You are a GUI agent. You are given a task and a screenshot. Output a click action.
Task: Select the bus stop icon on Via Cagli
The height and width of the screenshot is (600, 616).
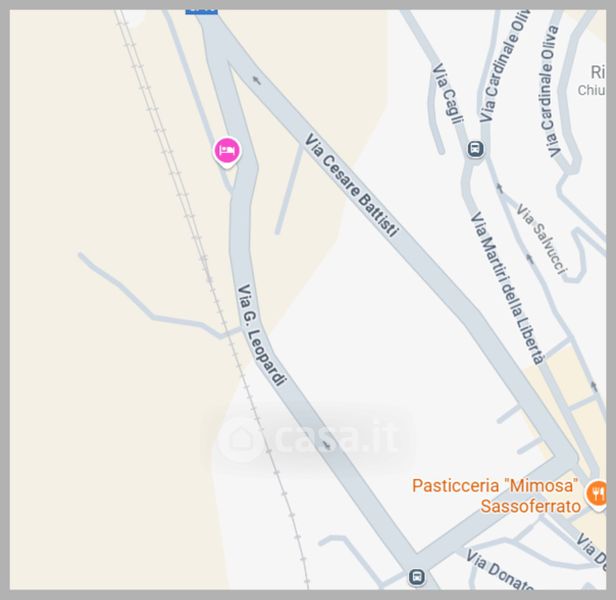[475, 149]
